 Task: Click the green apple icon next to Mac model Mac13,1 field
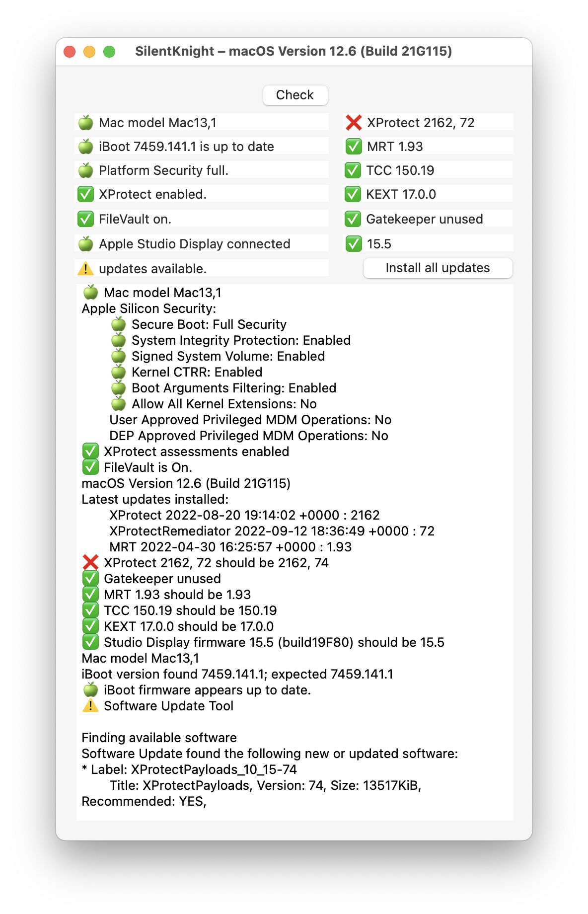pyautogui.click(x=86, y=122)
